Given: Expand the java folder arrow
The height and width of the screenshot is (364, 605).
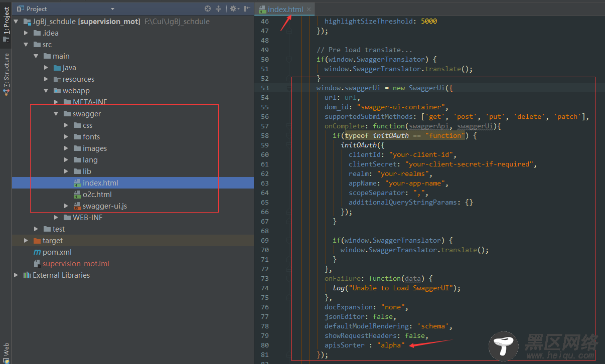Looking at the screenshot, I should [x=46, y=68].
